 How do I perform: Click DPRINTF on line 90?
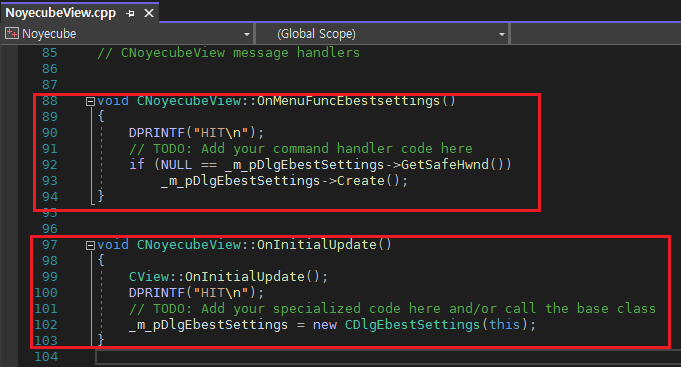(157, 133)
